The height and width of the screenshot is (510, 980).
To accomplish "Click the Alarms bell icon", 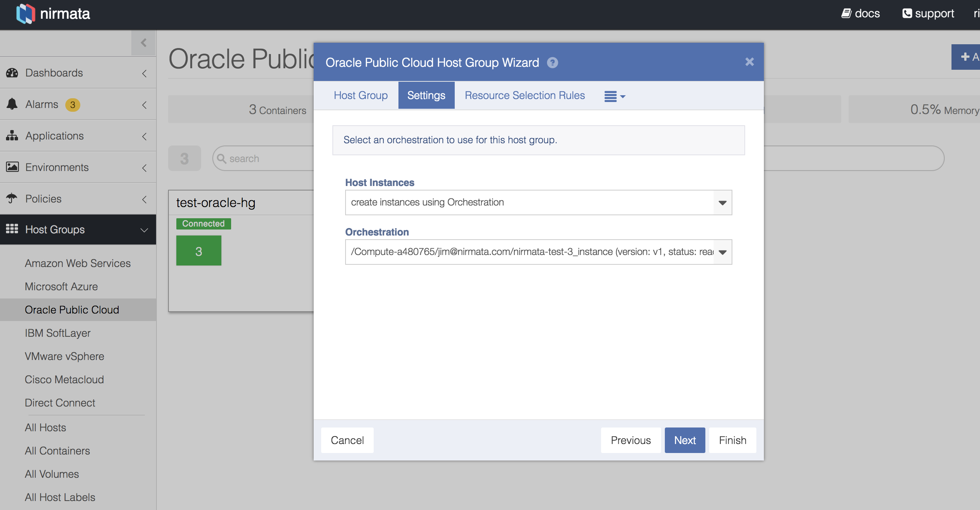I will (x=12, y=104).
